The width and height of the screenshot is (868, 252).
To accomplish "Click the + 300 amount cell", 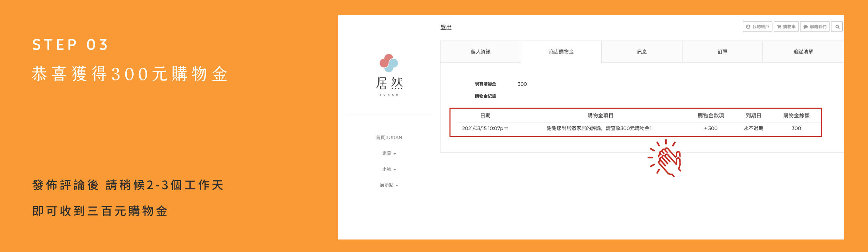I will pos(711,128).
